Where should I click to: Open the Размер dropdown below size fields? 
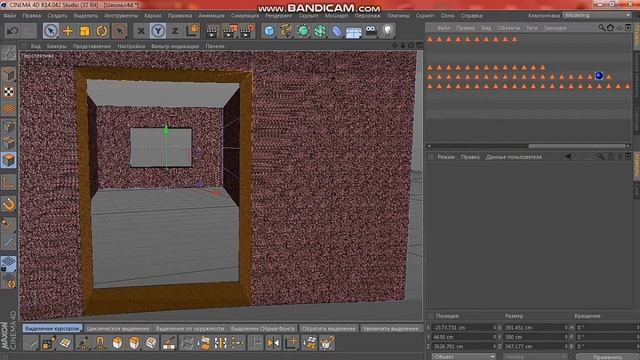tap(535, 357)
